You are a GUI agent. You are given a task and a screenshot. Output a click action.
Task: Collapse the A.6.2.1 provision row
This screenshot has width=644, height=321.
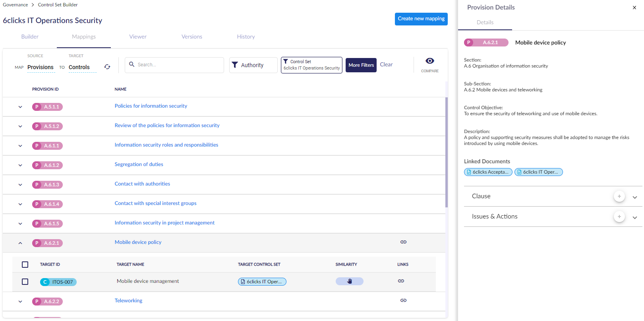20,243
